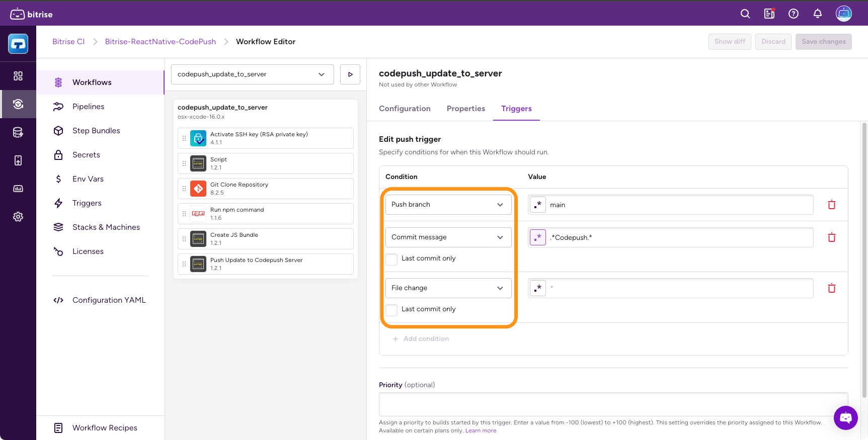
Task: Switch to the Configuration tab
Action: pyautogui.click(x=405, y=109)
